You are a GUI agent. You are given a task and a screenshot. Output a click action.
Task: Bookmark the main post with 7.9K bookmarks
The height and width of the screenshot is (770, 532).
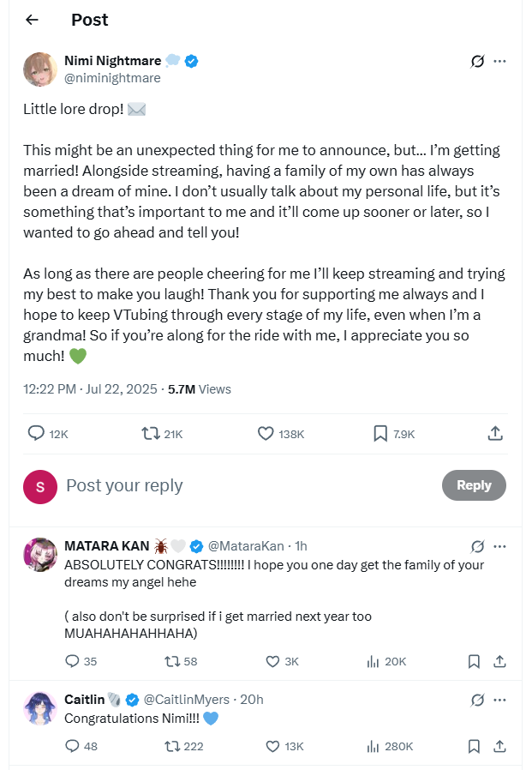[x=380, y=434]
